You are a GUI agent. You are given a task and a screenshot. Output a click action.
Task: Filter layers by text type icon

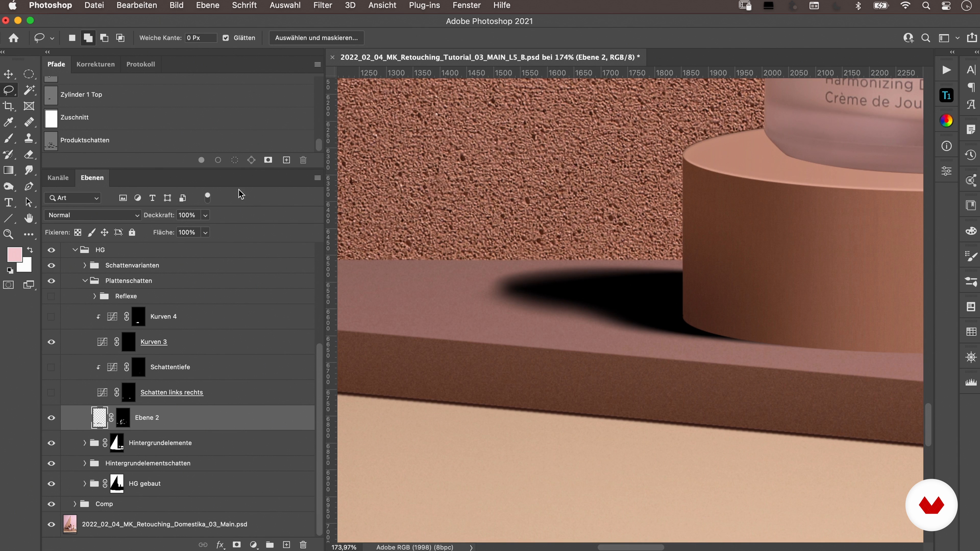[152, 198]
